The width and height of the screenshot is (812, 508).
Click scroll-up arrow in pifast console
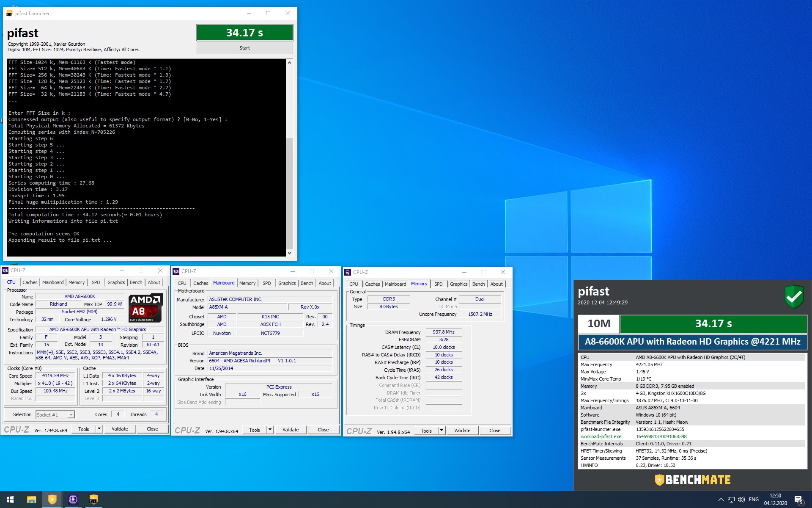[x=289, y=63]
